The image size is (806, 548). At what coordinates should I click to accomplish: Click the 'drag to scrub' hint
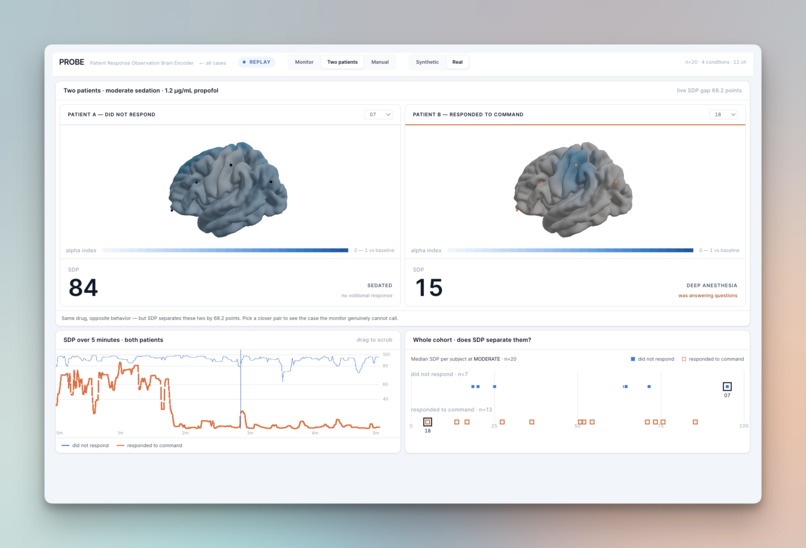pos(374,340)
